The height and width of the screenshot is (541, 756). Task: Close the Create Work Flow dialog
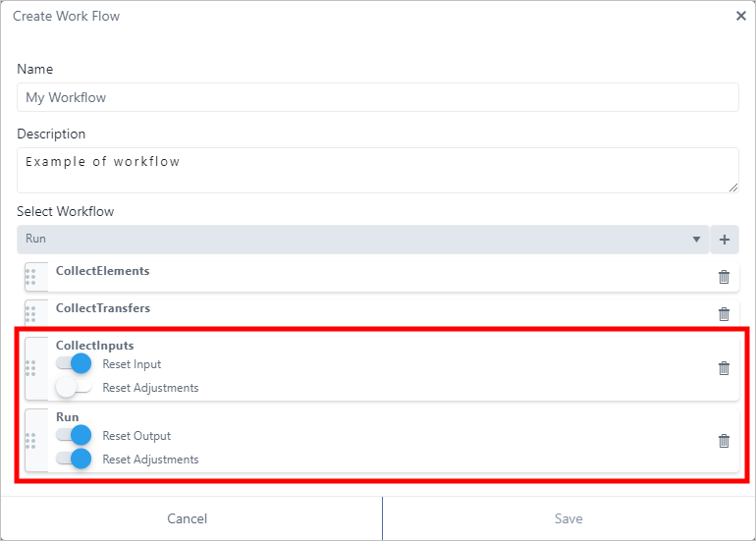[741, 16]
